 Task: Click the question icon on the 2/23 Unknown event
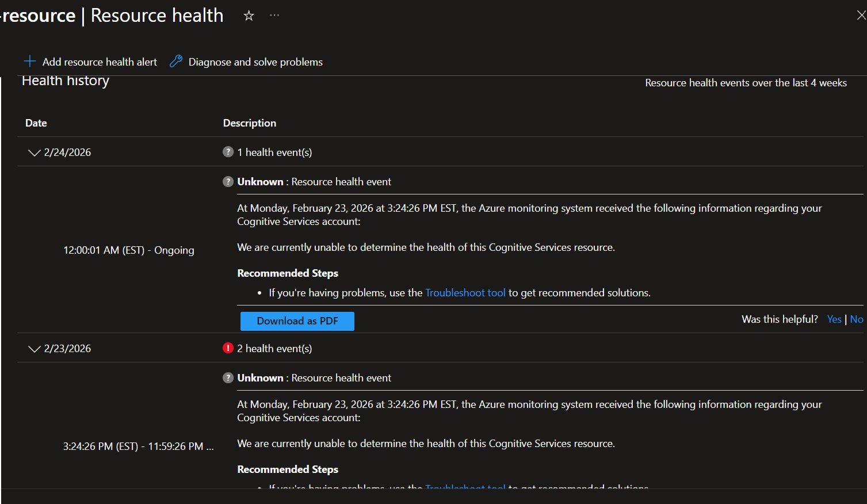point(228,377)
